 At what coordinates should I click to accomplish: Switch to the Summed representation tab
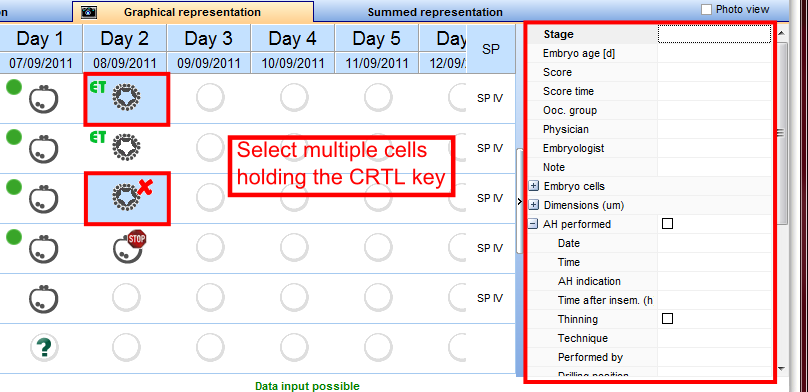coord(435,12)
